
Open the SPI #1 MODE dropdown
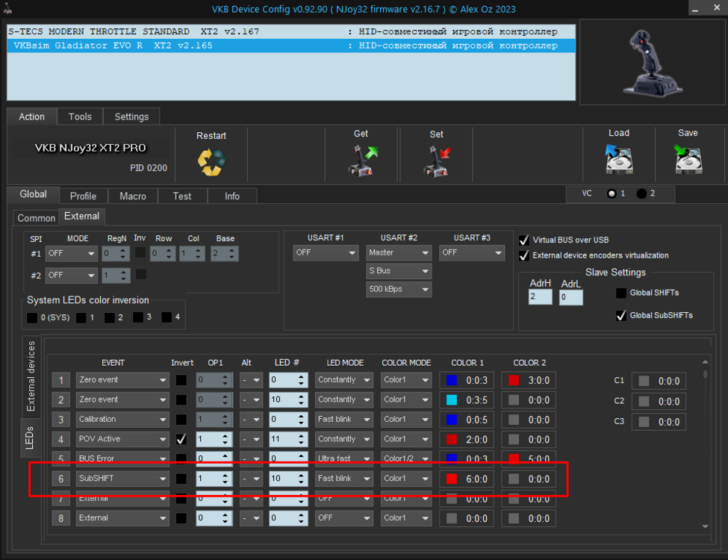(72, 254)
